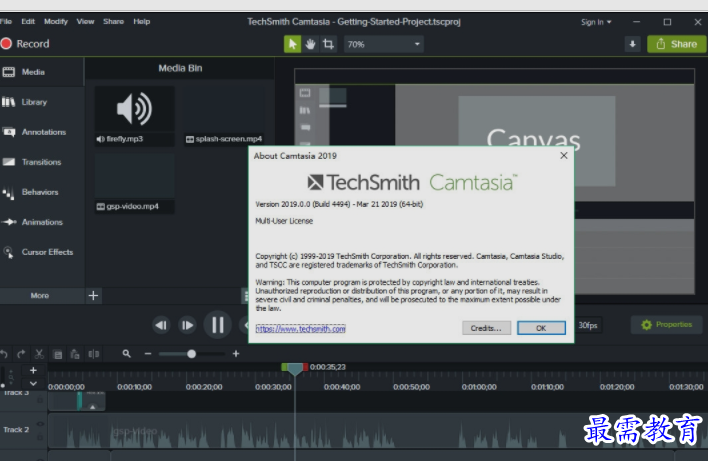Pause playback with the pause button
Viewport: 708px width, 461px height.
[x=218, y=325]
